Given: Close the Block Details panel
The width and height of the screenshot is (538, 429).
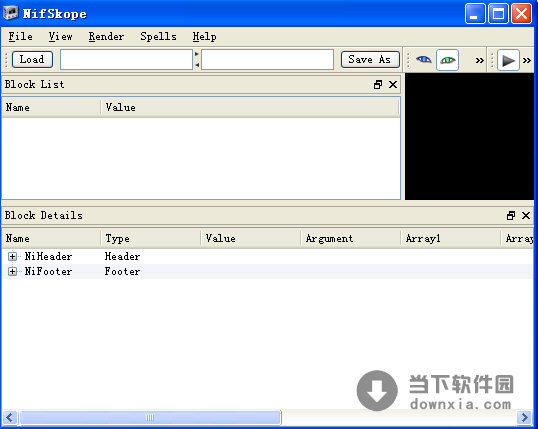Looking at the screenshot, I should [x=526, y=216].
